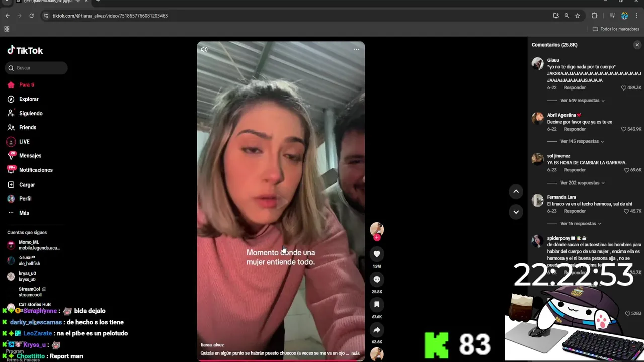
Task: Click the browser back button
Action: (7, 16)
